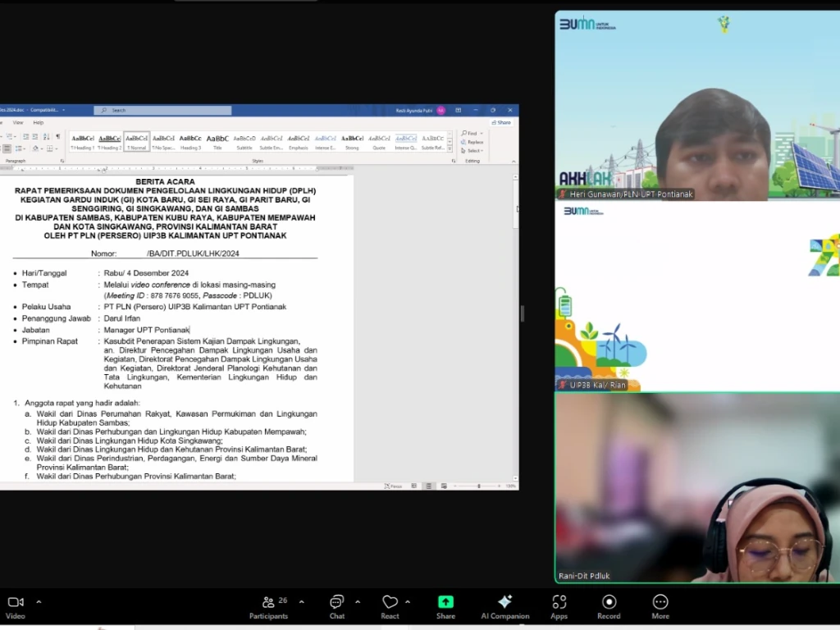Screen dimensions: 840x630
Task: Toggle the show paragraph marks pilcrow
Action: [57, 136]
